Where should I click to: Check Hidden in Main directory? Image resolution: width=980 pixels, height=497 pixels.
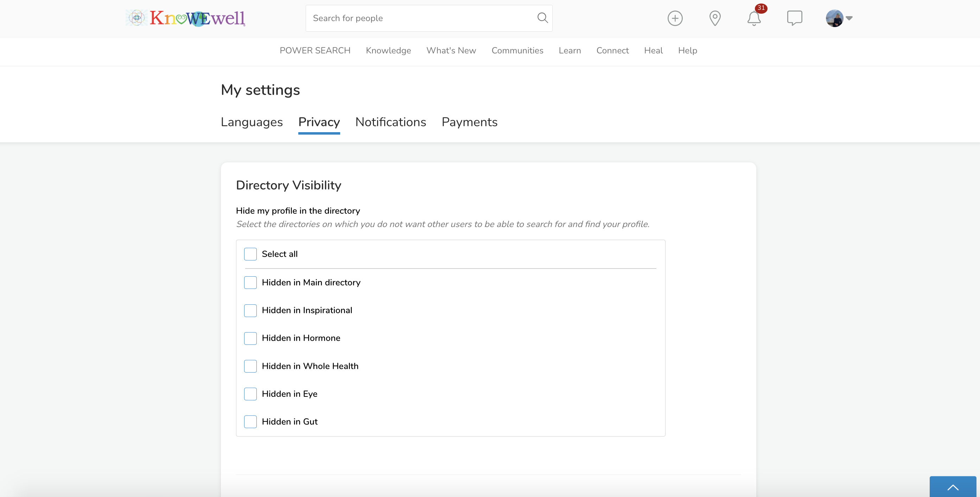250,283
